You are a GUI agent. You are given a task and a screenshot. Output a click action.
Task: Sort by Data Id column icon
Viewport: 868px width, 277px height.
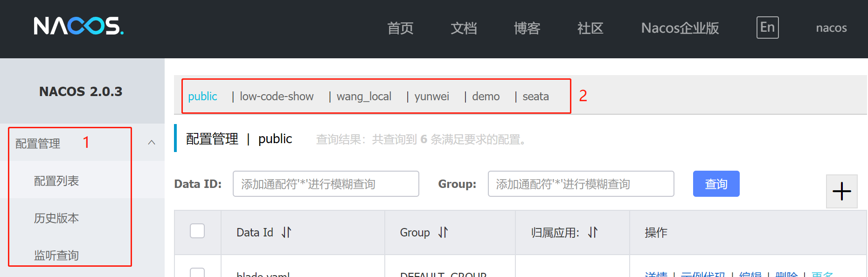[x=286, y=232]
